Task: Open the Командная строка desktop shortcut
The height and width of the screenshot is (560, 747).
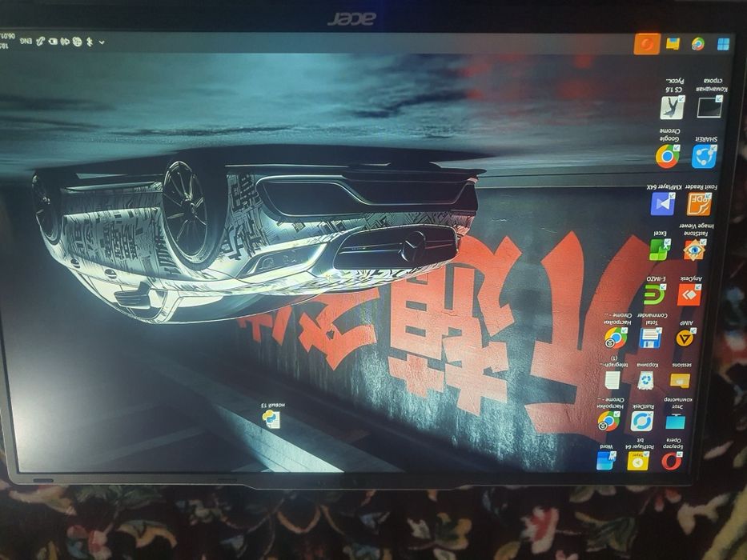Action: click(710, 107)
